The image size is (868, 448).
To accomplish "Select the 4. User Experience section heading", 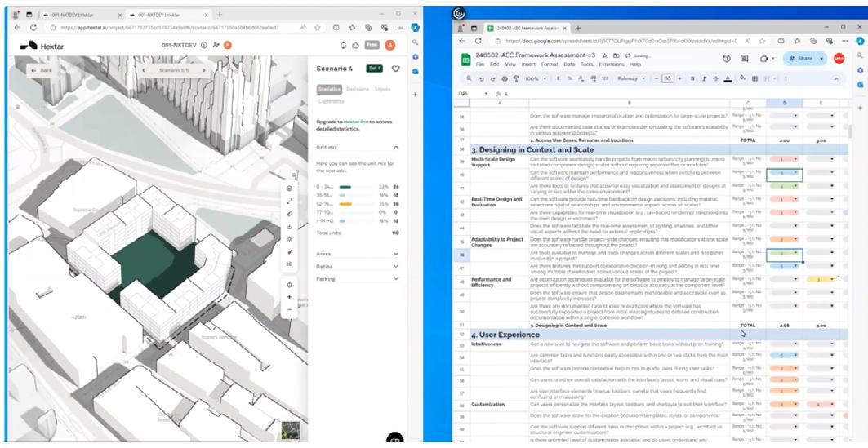I will (505, 335).
